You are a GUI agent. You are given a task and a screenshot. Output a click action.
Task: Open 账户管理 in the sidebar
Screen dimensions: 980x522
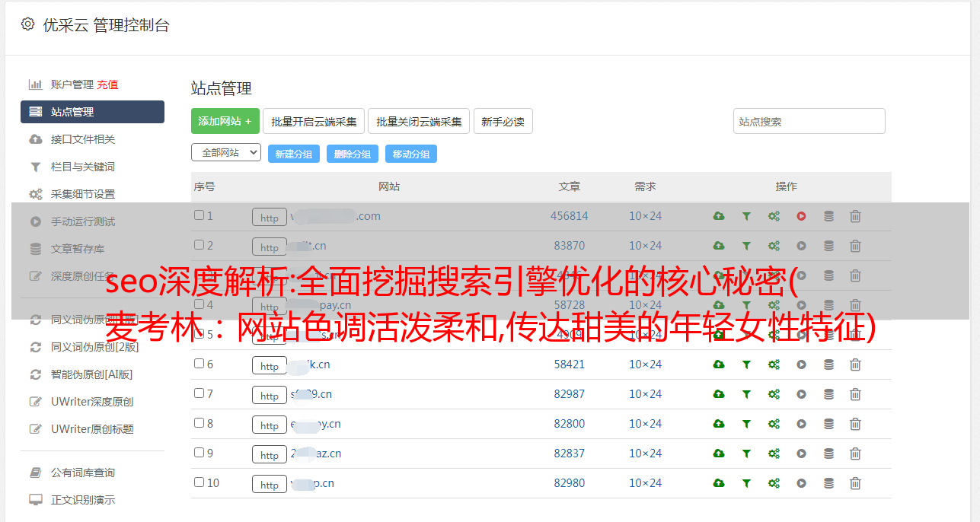[x=72, y=84]
